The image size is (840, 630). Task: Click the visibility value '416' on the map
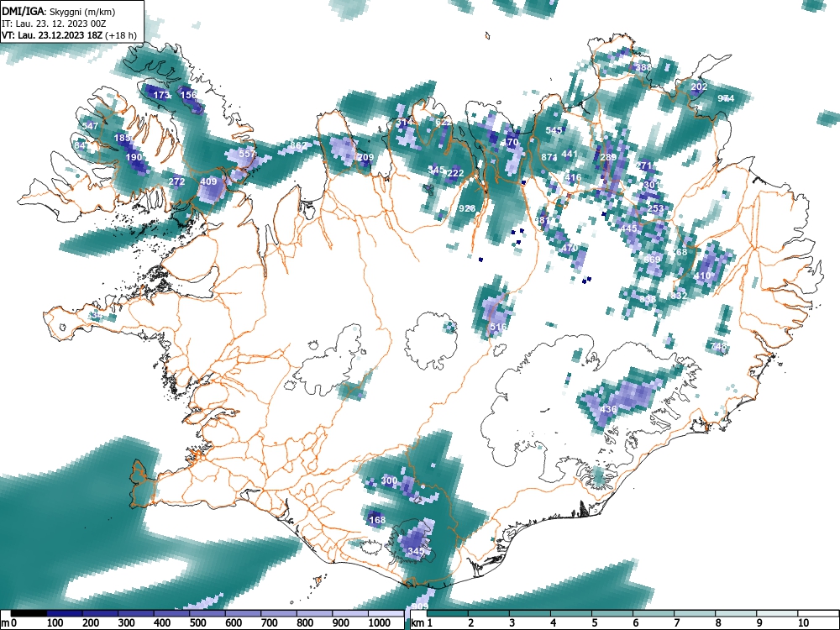coord(573,177)
